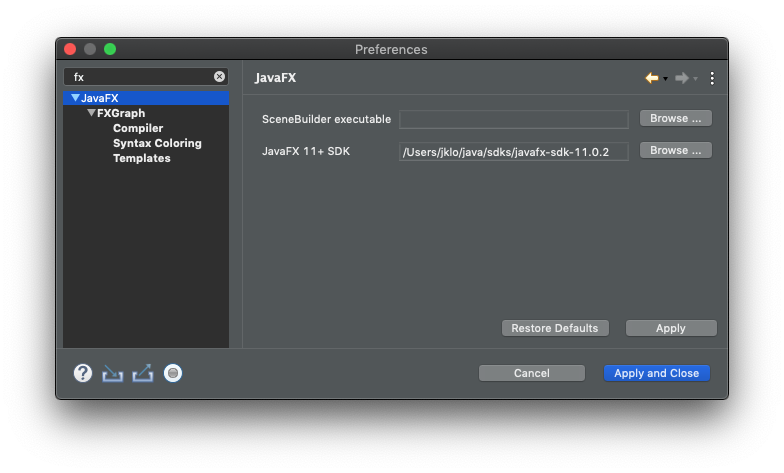The height and width of the screenshot is (473, 784).
Task: Click the yellow Back arrow icon
Action: point(651,78)
